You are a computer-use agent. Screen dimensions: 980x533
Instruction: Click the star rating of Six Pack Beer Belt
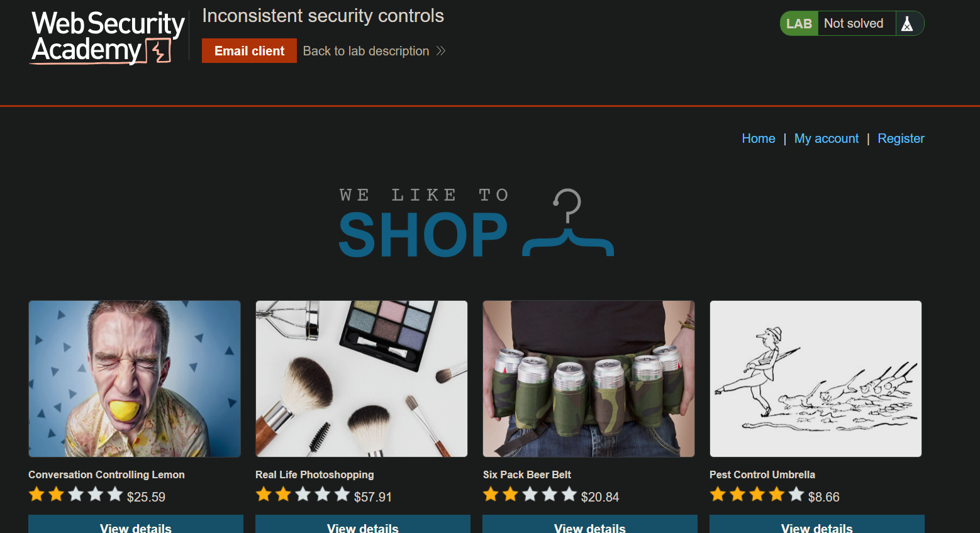tap(530, 495)
